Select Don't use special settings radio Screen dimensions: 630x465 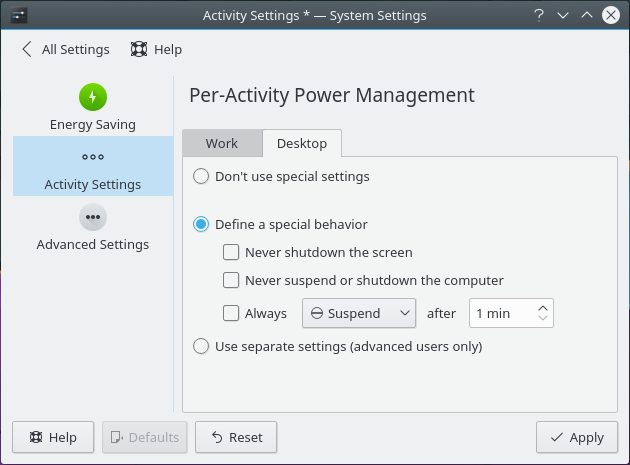pos(201,177)
